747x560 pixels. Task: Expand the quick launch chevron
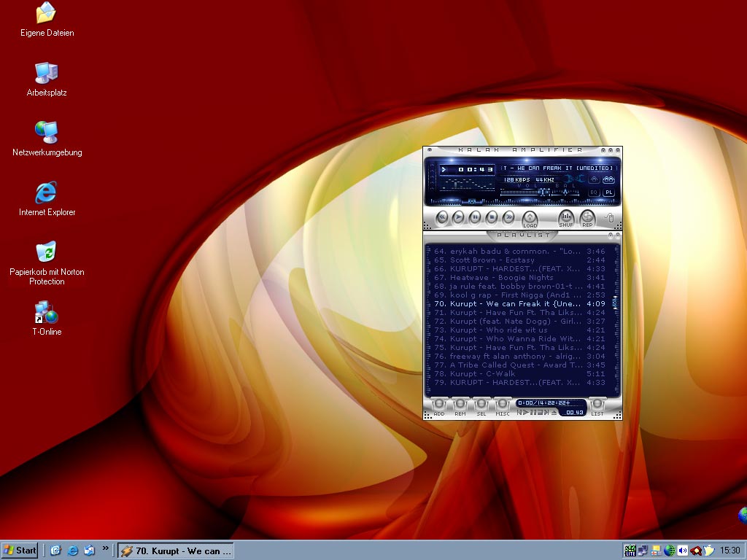(x=105, y=548)
